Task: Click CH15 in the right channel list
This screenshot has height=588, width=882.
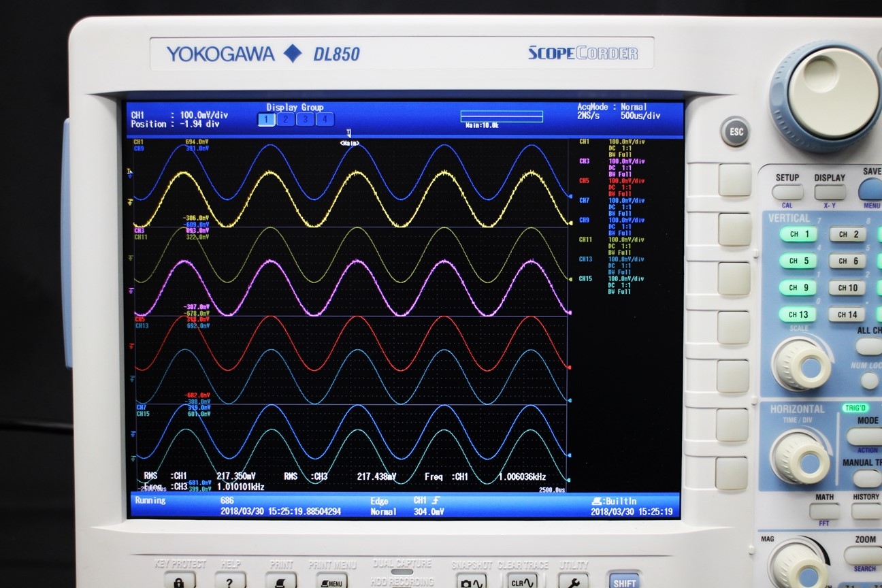Action: [586, 279]
